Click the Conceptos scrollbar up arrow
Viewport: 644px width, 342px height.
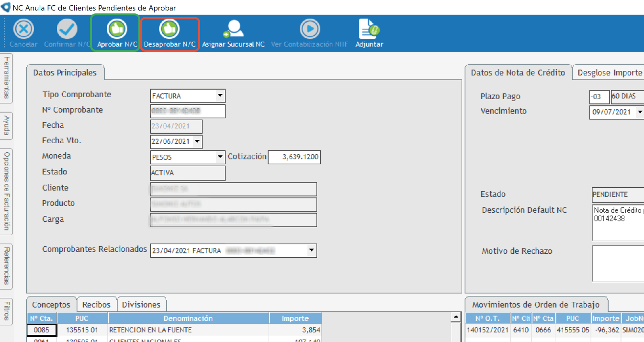[455, 317]
